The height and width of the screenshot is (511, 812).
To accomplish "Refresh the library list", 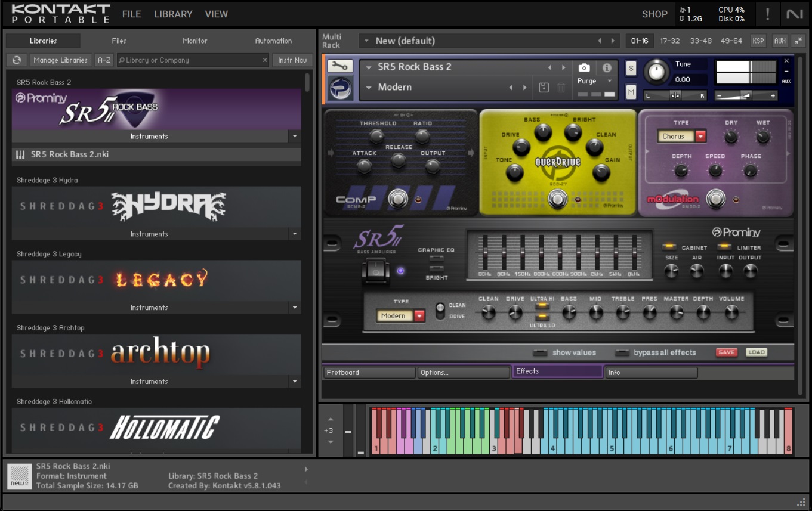I will point(17,60).
